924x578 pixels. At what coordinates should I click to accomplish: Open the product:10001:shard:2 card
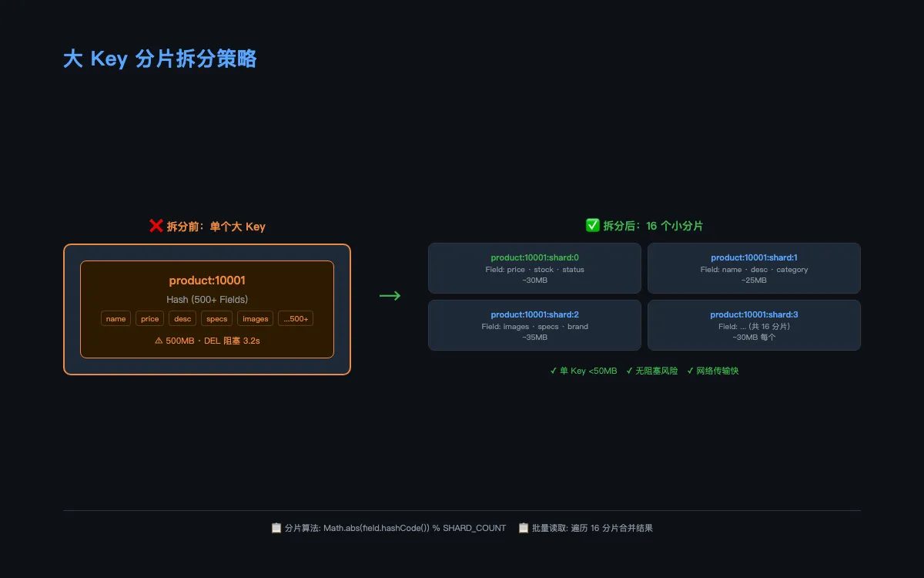[x=534, y=325]
